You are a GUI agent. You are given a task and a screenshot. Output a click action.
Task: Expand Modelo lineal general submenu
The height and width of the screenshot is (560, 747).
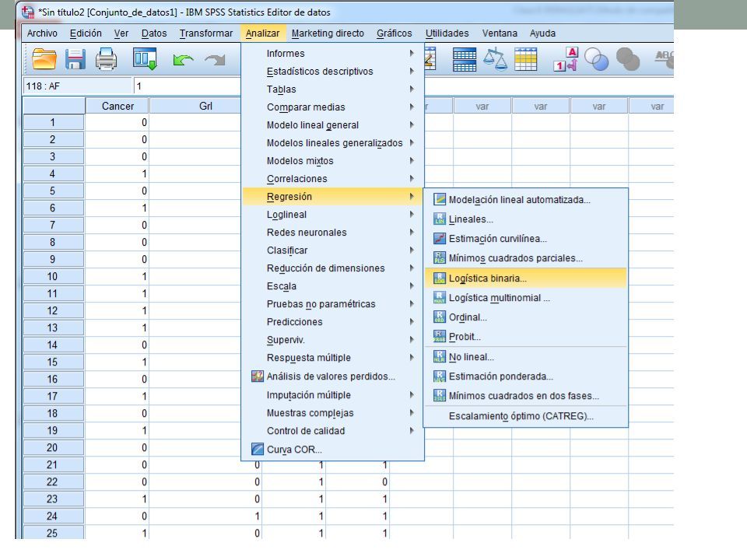pyautogui.click(x=332, y=124)
